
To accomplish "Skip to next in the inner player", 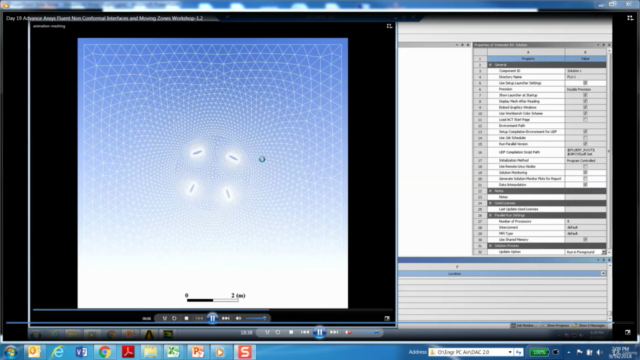I will point(226,318).
